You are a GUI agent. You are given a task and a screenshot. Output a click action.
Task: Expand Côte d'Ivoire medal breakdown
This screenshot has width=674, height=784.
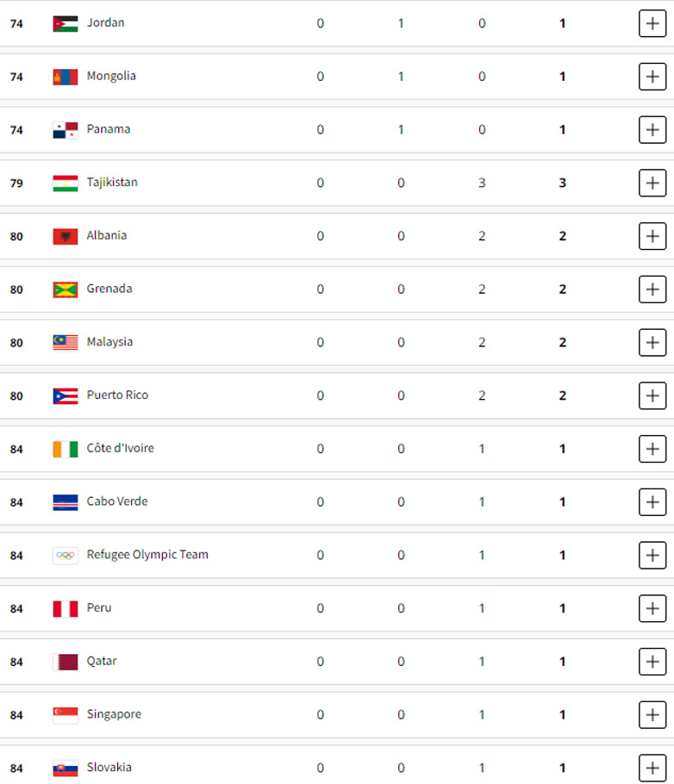[652, 449]
